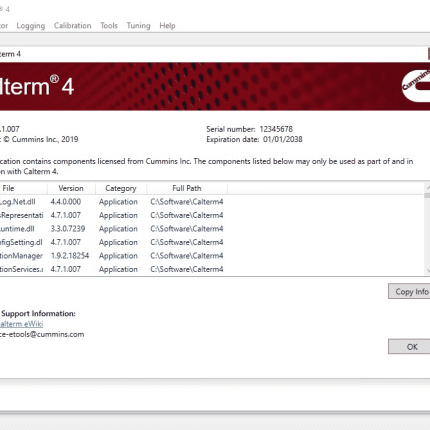Click the Copy Info button
This screenshot has width=430, height=430.
click(x=409, y=291)
